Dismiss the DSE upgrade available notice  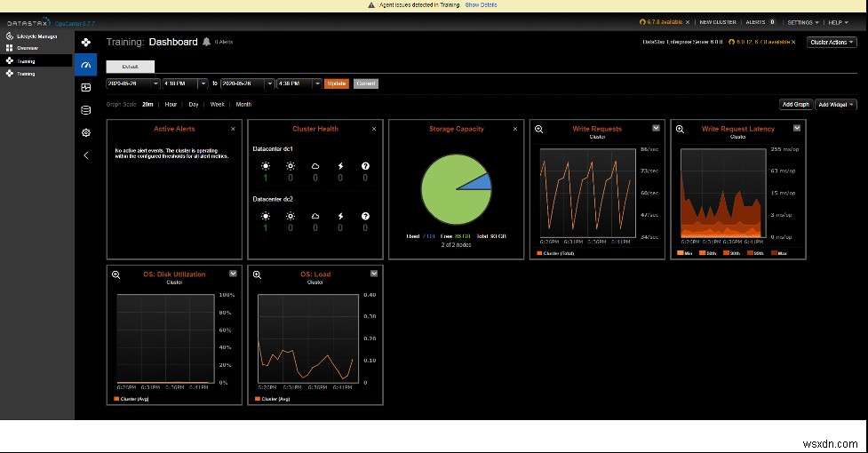click(x=793, y=42)
